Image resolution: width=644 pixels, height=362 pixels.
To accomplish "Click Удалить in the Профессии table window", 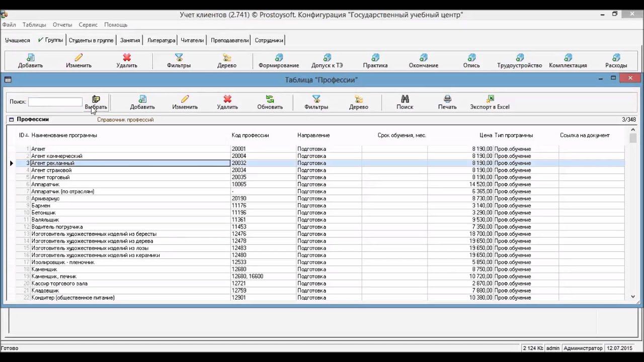I will (x=227, y=103).
